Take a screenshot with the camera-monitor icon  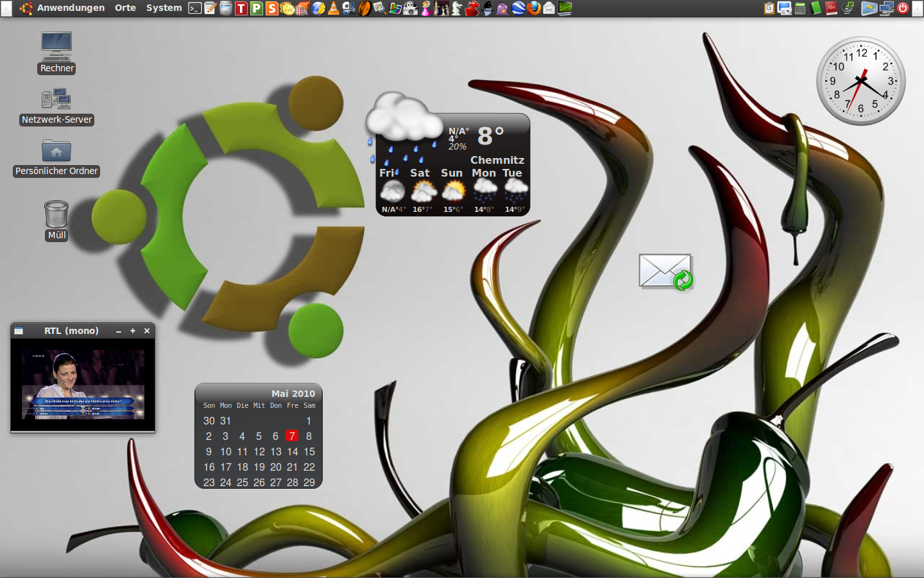784,8
